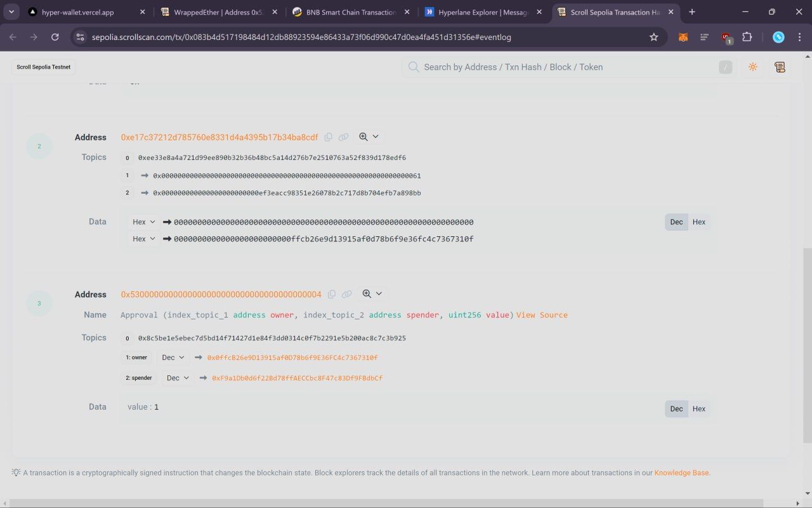
Task: Open magnifier filter menu for log 2 address
Action: tap(369, 137)
